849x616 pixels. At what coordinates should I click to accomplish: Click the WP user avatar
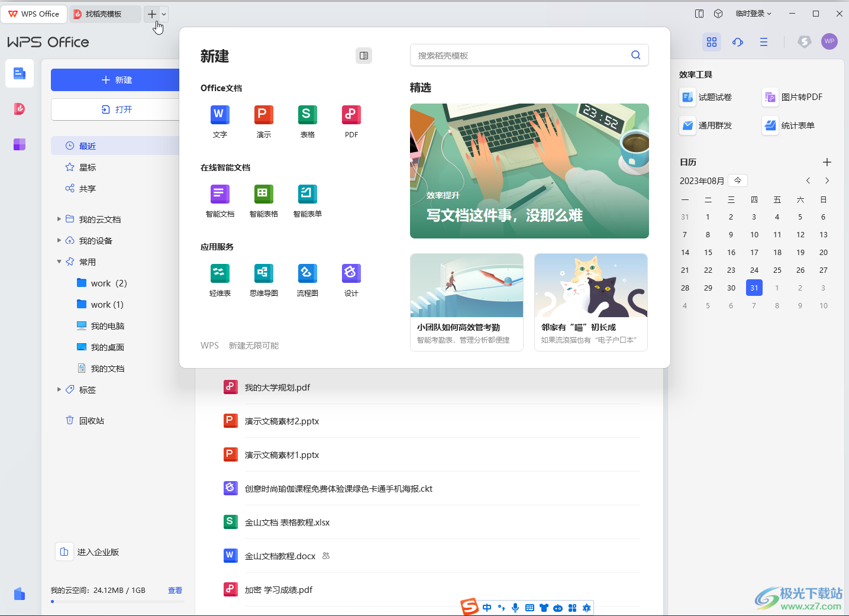point(829,41)
